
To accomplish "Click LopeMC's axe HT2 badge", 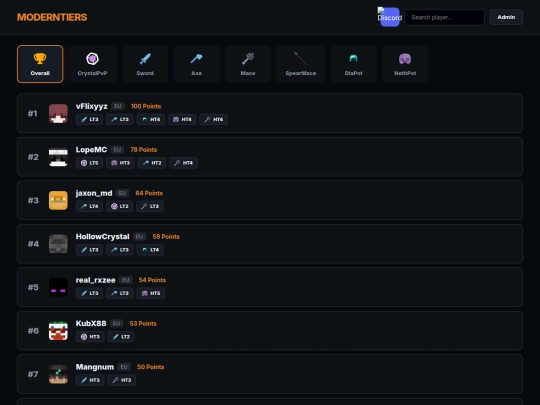I will pyautogui.click(x=152, y=163).
